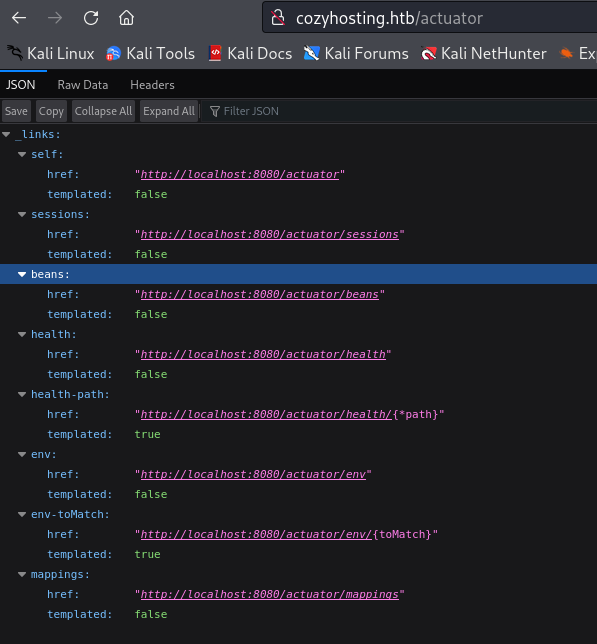The image size is (597, 644).
Task: Collapse the health node
Action: click(22, 334)
